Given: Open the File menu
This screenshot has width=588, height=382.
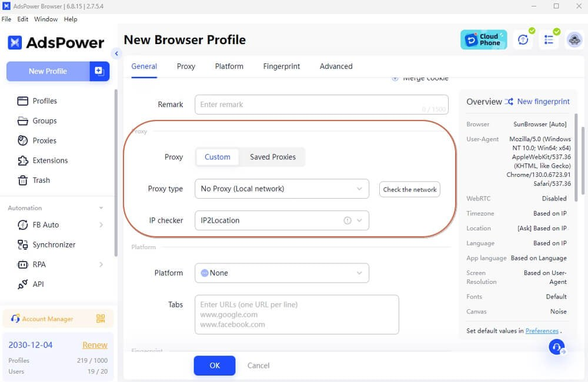Looking at the screenshot, I should click(6, 19).
